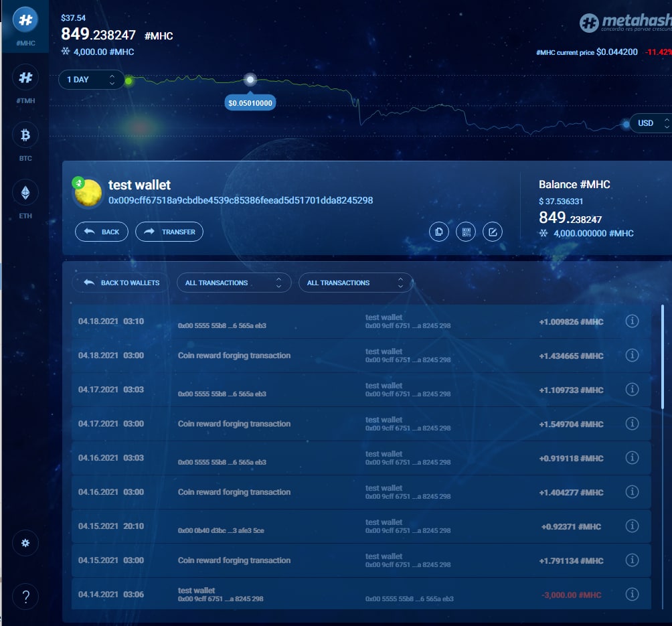Open settings gear in sidebar
The height and width of the screenshot is (626, 672).
(25, 543)
